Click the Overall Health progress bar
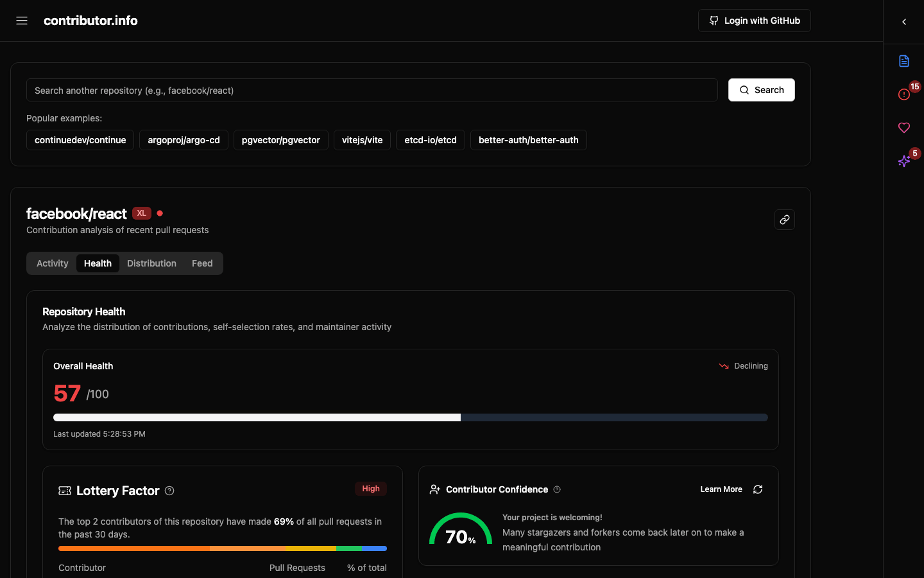The width and height of the screenshot is (924, 578). click(411, 417)
